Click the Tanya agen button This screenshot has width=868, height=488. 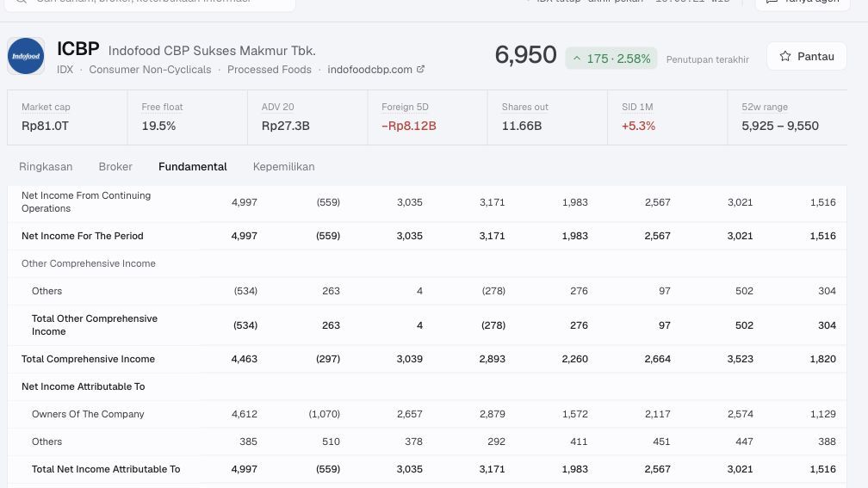803,3
